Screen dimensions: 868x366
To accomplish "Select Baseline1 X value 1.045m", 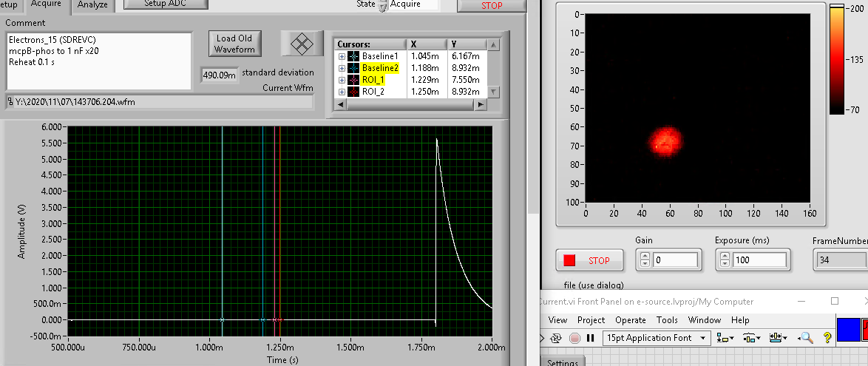I will (427, 56).
